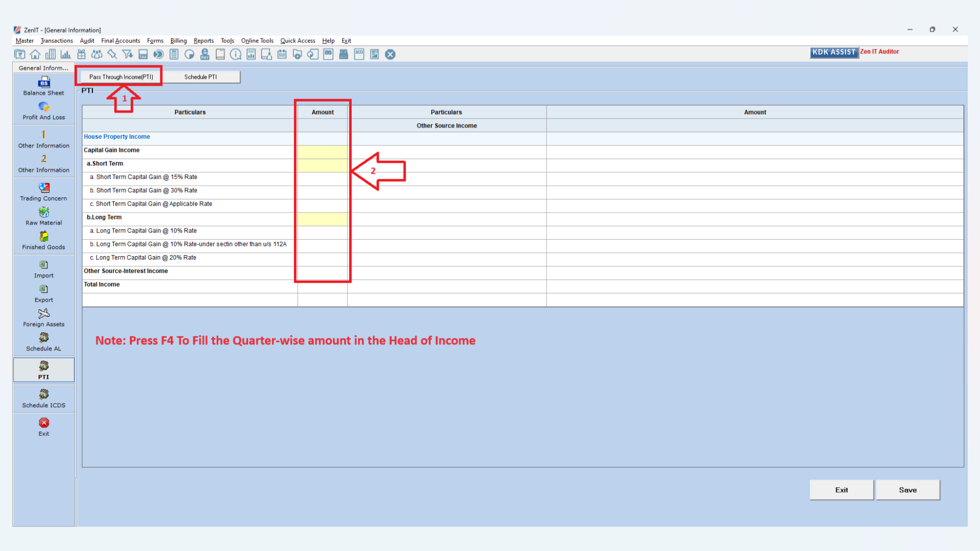Viewport: 980px width, 551px height.
Task: Click the amount cell for b.Long Term
Action: 323,218
